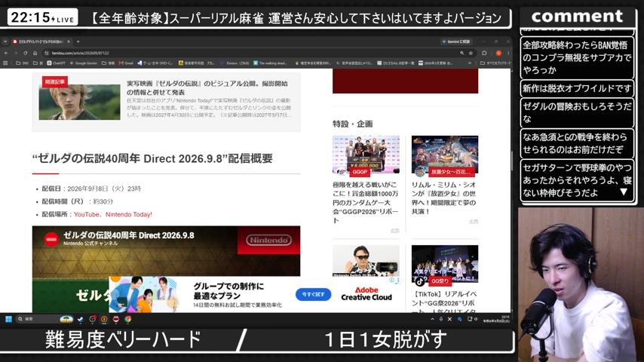The height and width of the screenshot is (362, 644).
Task: Close the Famitsu article browser tab
Action: click(x=69, y=41)
